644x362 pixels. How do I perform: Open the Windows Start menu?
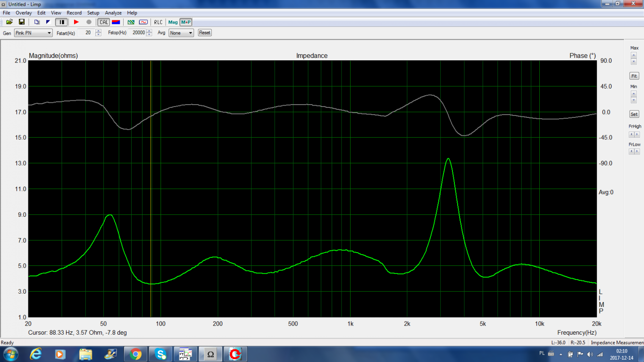[10, 354]
